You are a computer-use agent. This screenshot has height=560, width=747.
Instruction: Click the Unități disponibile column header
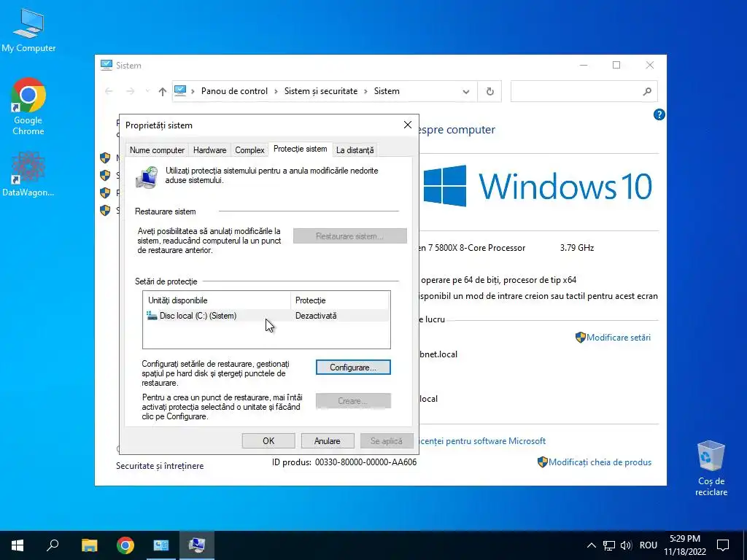[217, 300]
